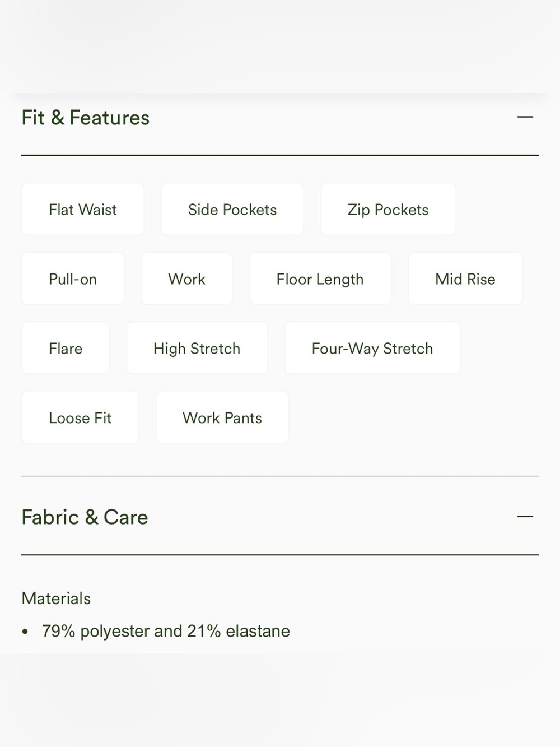560x747 pixels.
Task: Click the Work tag
Action: pyautogui.click(x=187, y=279)
